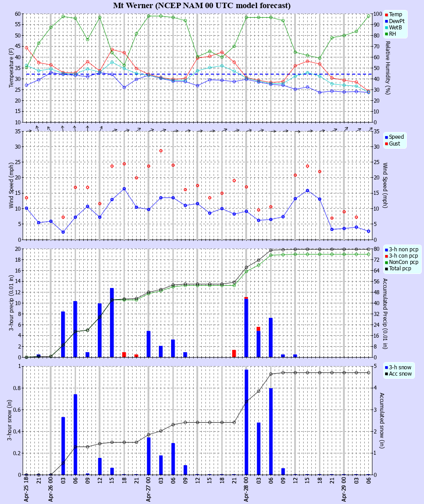Click the 3-h snow legend entry
The image size is (424, 504).
pos(400,367)
